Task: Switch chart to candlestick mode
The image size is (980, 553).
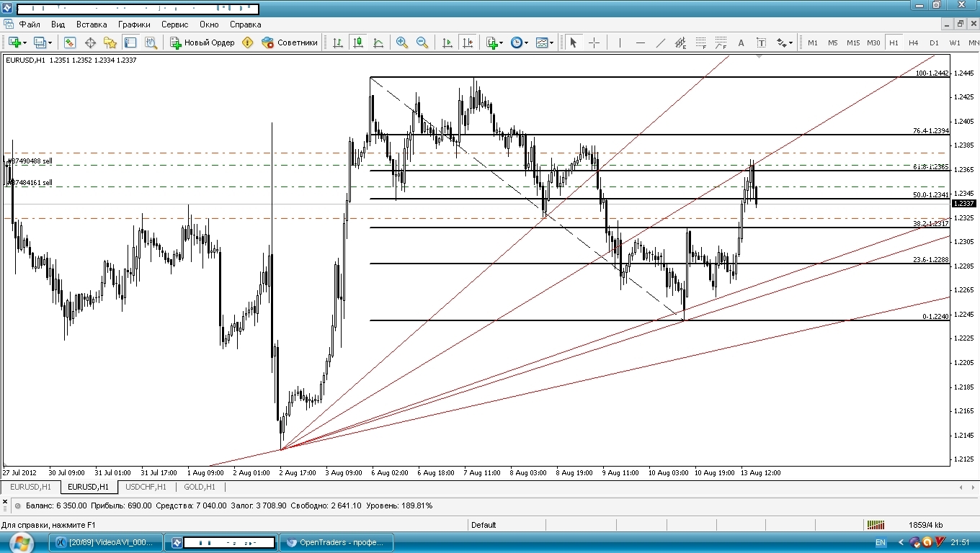Action: [357, 42]
